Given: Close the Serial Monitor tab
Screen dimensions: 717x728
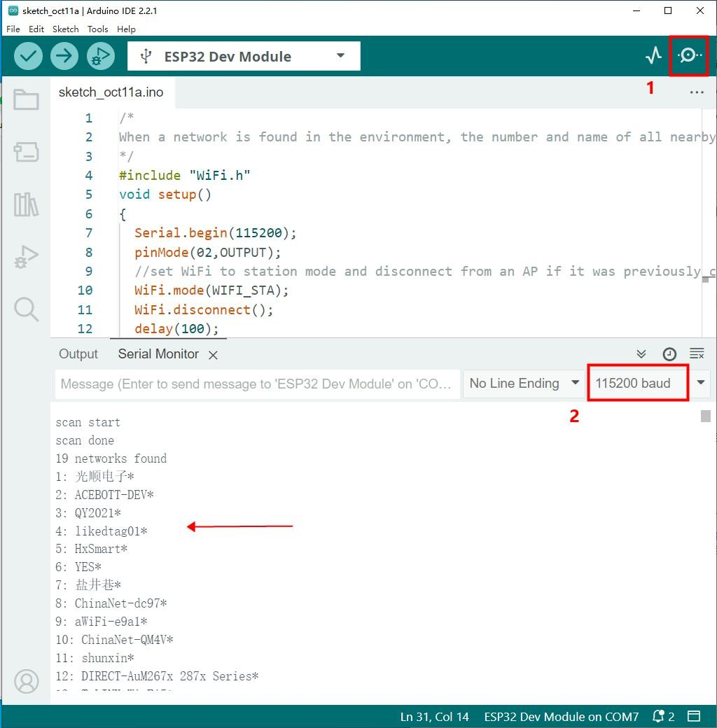Looking at the screenshot, I should coord(213,355).
